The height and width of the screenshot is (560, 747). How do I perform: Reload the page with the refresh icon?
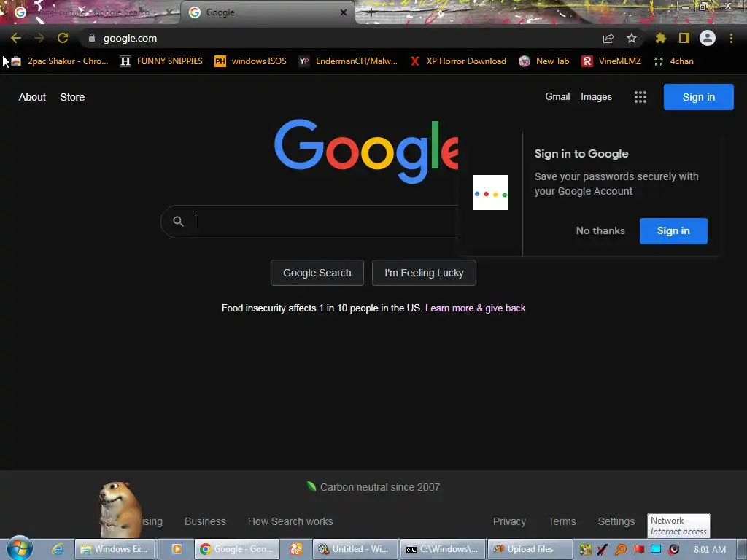coord(63,38)
